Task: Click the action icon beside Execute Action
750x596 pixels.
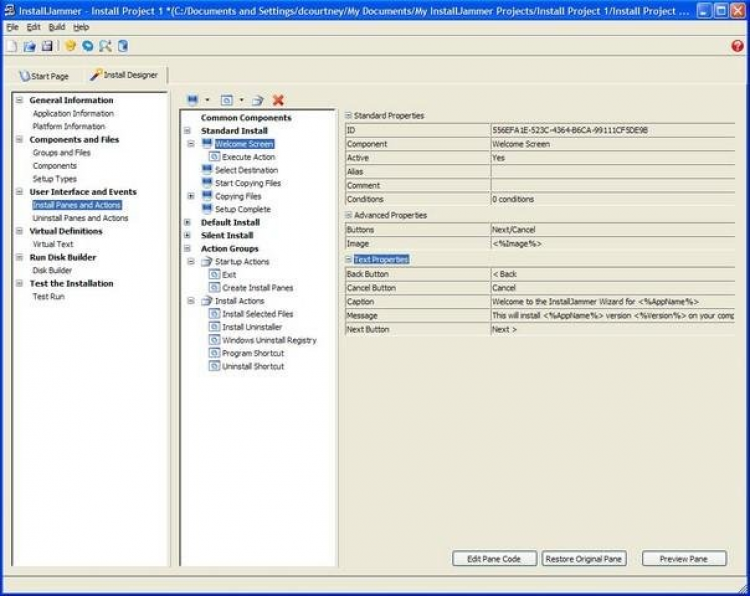Action: (x=214, y=156)
